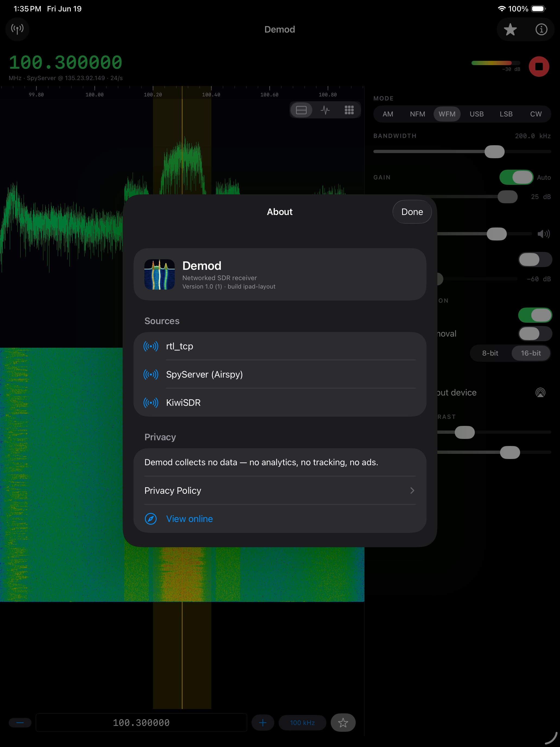Toggle the Auto gain switch
This screenshot has height=747, width=560.
516,177
